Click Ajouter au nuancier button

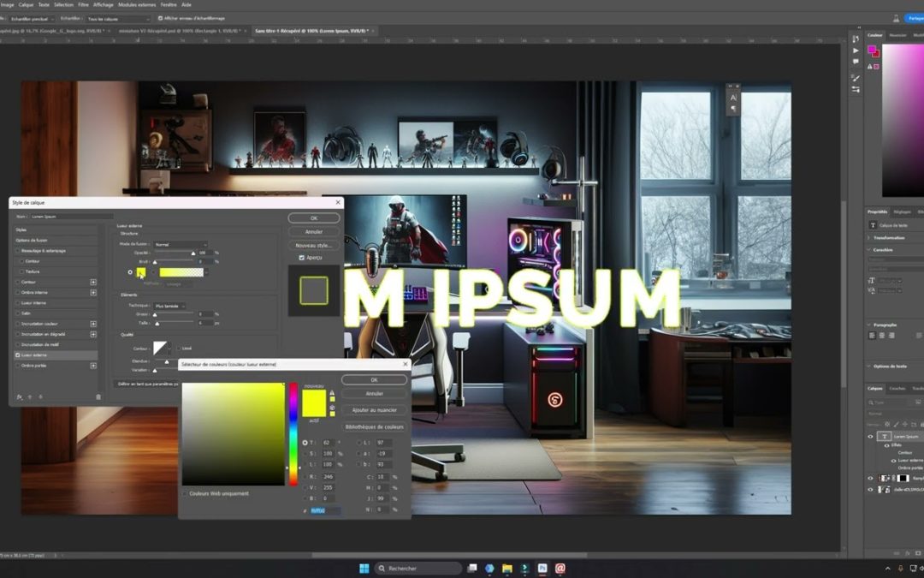(x=374, y=410)
